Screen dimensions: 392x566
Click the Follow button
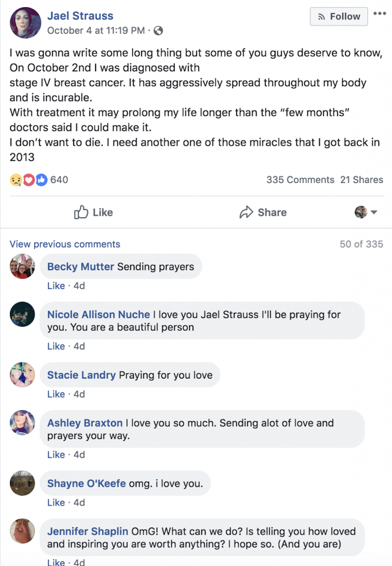tap(338, 17)
